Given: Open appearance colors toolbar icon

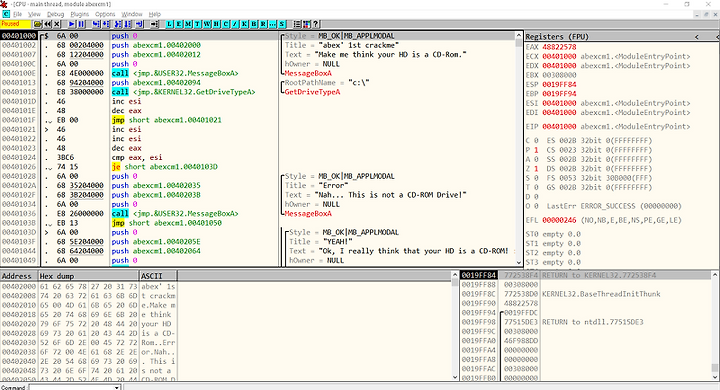Looking at the screenshot, I should pos(306,24).
